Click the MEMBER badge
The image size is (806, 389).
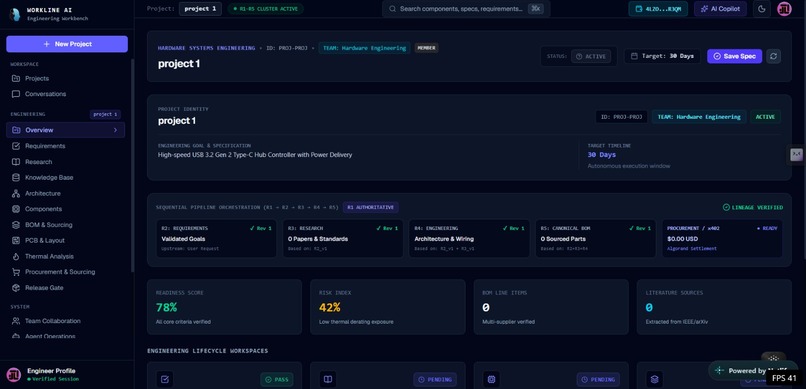[x=426, y=48]
